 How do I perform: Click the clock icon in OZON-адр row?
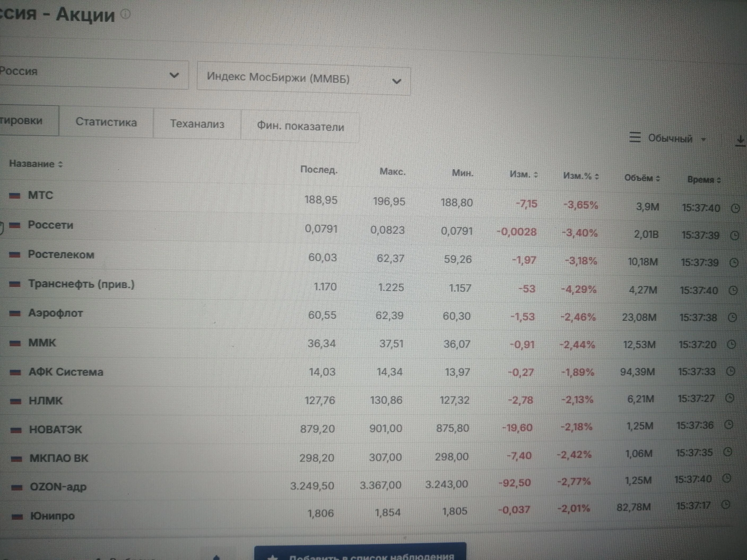coord(727,478)
